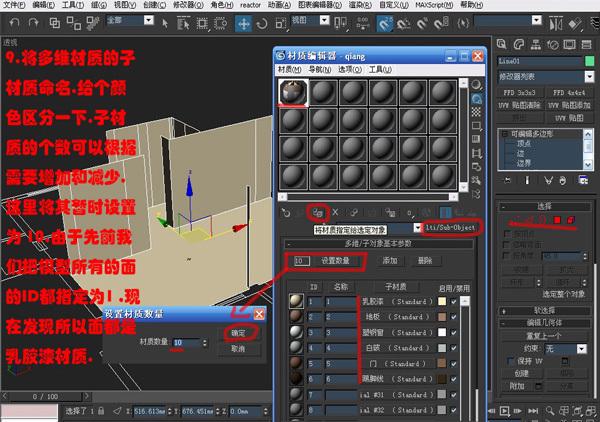Click the Play Animation button
This screenshot has width=600, height=422.
coord(504,411)
